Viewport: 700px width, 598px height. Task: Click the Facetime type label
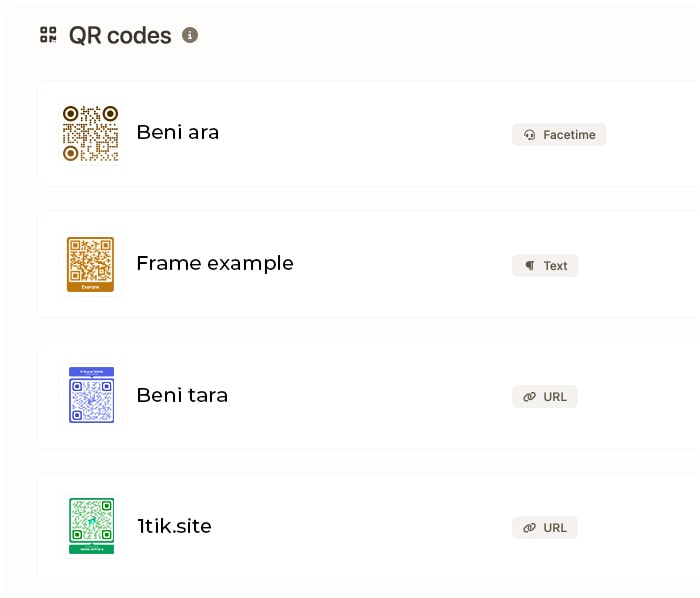click(568, 135)
